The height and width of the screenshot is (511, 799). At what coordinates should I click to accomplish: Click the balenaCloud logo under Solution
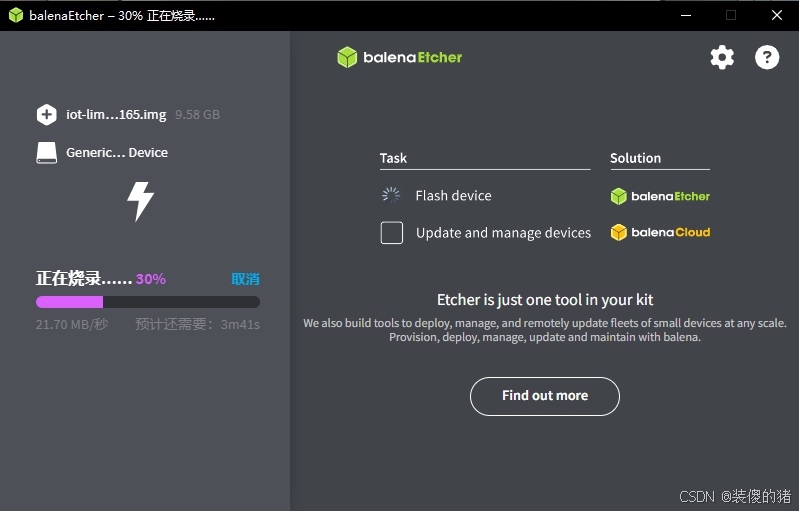click(x=660, y=232)
